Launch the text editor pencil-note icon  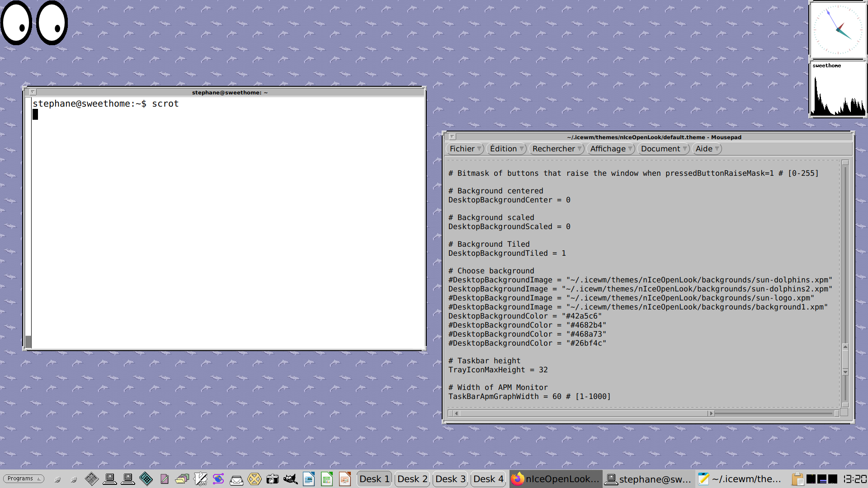165,479
